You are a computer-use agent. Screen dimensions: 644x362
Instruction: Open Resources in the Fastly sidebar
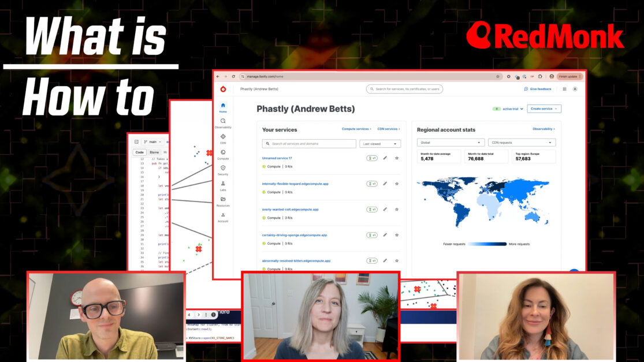coord(223,201)
